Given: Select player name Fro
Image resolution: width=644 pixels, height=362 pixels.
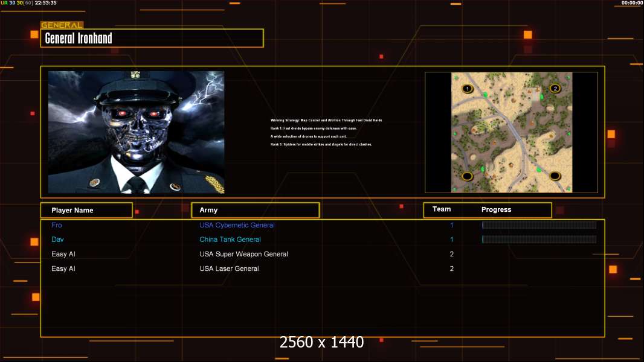Looking at the screenshot, I should point(57,225).
